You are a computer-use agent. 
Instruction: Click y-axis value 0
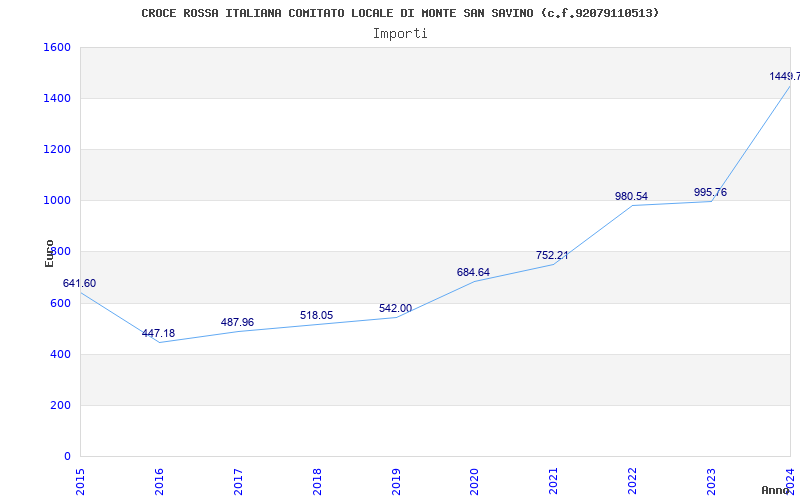[x=67, y=456]
